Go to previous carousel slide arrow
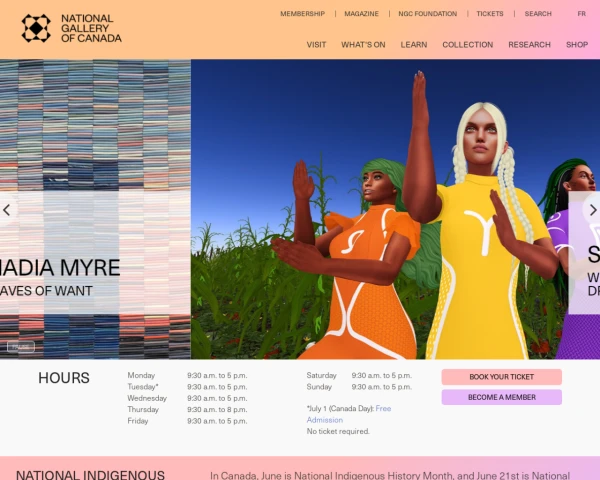This screenshot has height=480, width=600. (x=7, y=210)
